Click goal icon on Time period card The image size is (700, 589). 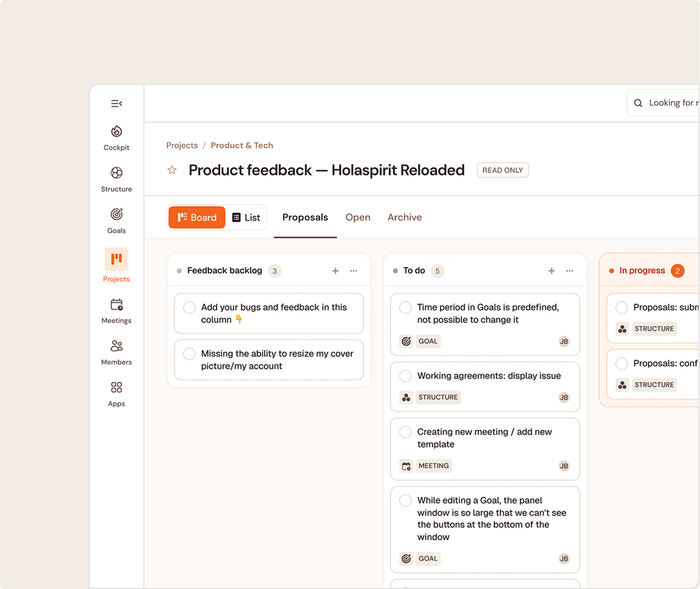click(x=406, y=341)
